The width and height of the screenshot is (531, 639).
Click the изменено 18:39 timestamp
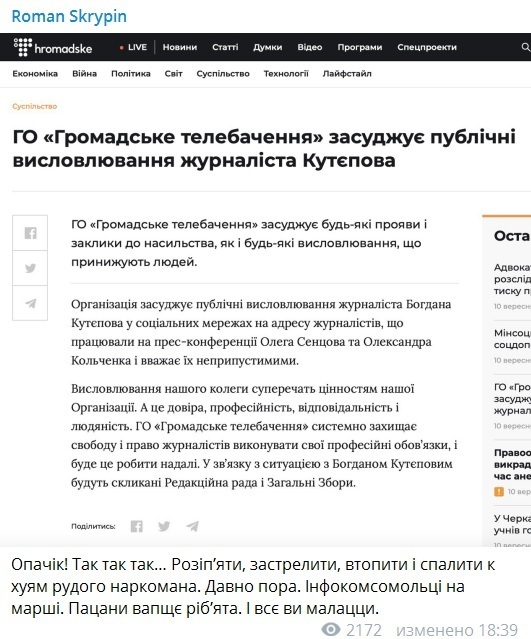[457, 630]
